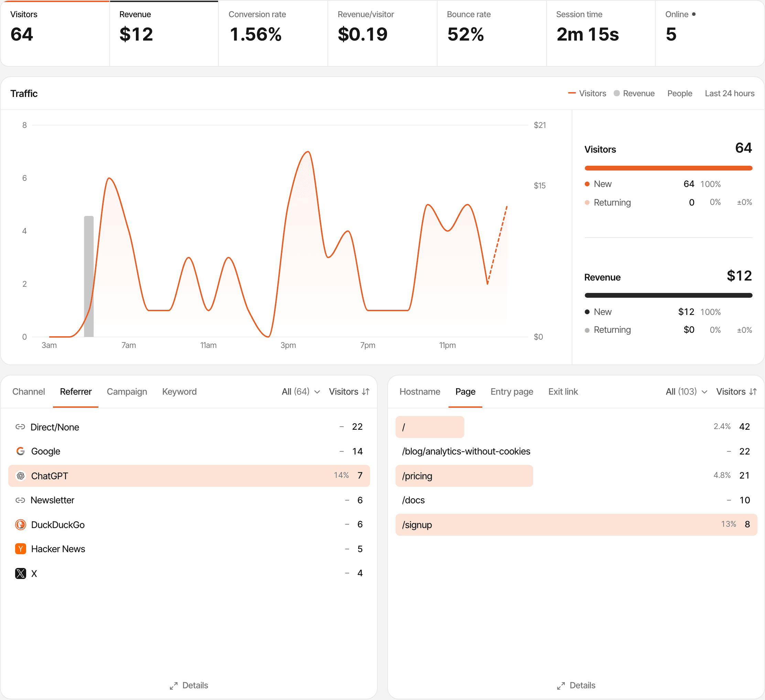Open the All (64) referrer filter dropdown
This screenshot has width=765, height=700.
[x=301, y=392]
